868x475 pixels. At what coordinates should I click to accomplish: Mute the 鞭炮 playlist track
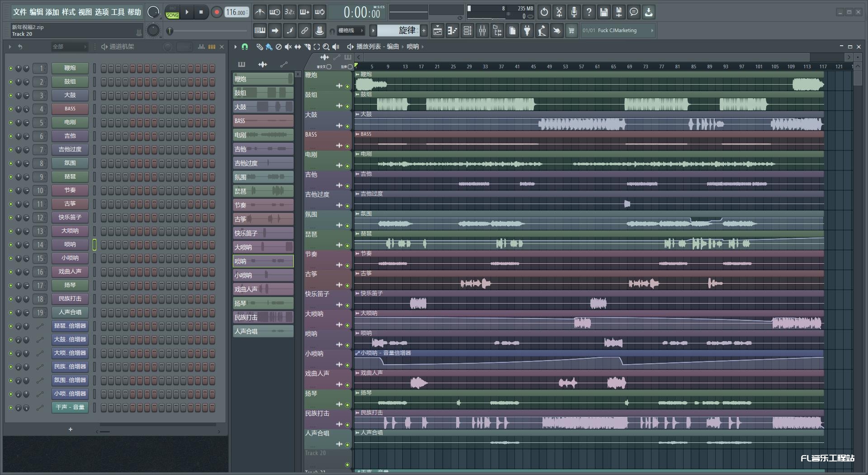[x=347, y=86]
